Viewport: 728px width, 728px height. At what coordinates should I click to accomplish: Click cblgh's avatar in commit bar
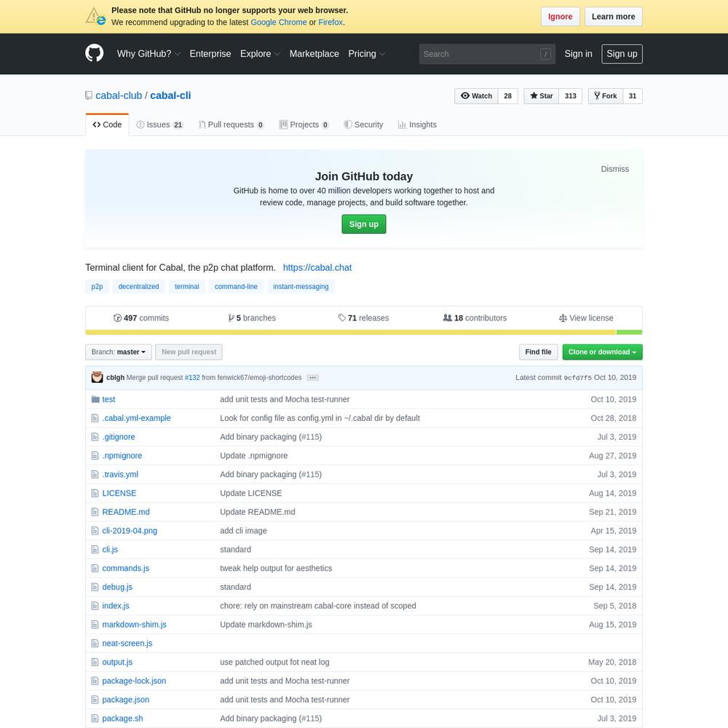click(x=97, y=377)
